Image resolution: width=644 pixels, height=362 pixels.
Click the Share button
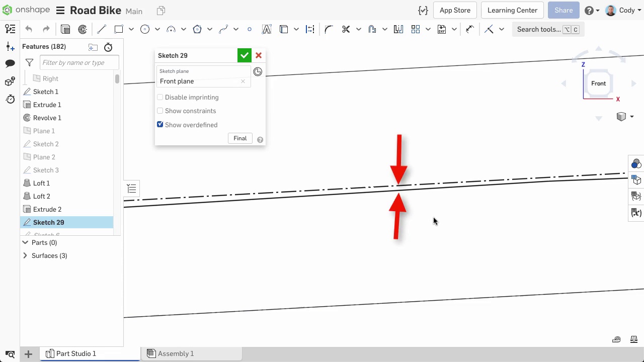(563, 10)
